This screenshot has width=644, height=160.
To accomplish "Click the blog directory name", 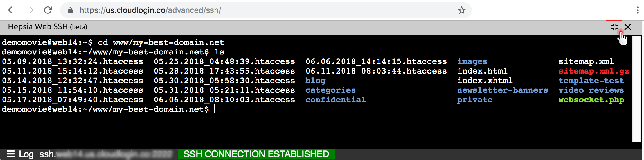I will click(x=315, y=81).
